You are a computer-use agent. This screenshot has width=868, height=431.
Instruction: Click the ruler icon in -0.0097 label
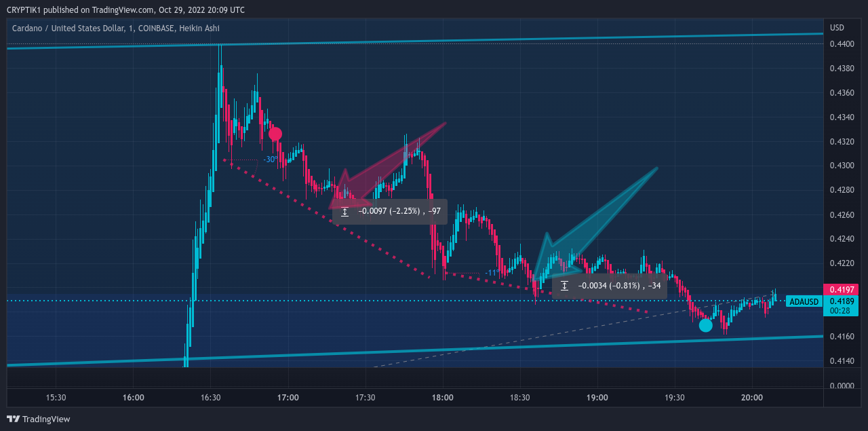point(344,212)
